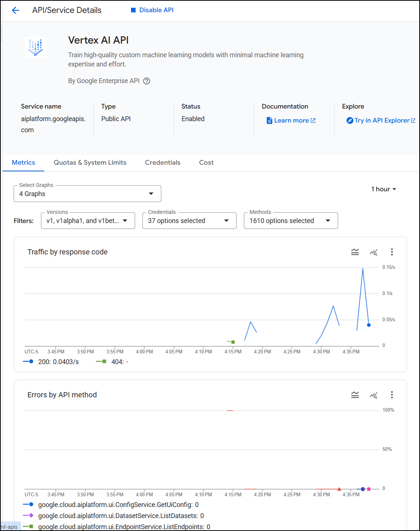The image size is (420, 531).
Task: Toggle the EndpointService.ListEndpoints legend series
Action: point(117,527)
